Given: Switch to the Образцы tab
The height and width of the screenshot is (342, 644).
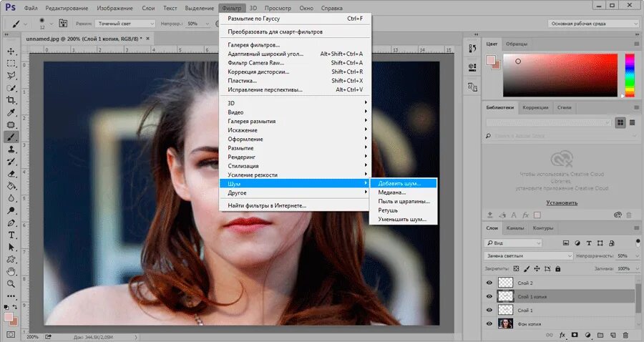Looking at the screenshot, I should (516, 44).
